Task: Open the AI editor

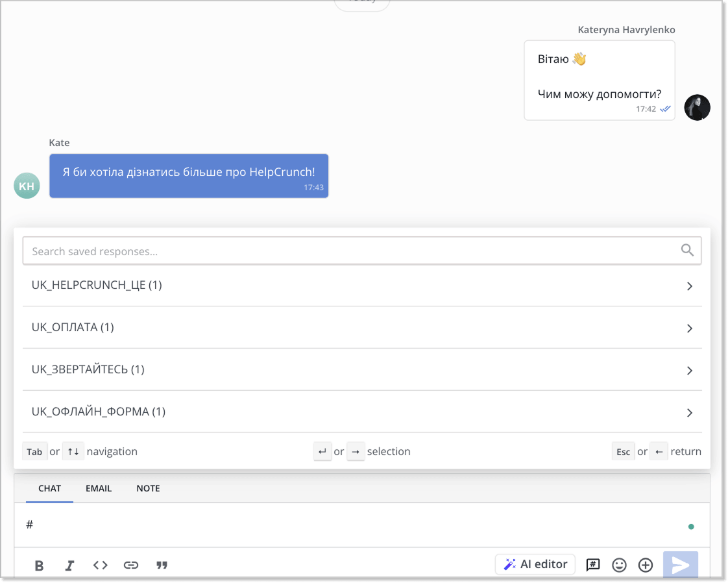Action: [535, 564]
